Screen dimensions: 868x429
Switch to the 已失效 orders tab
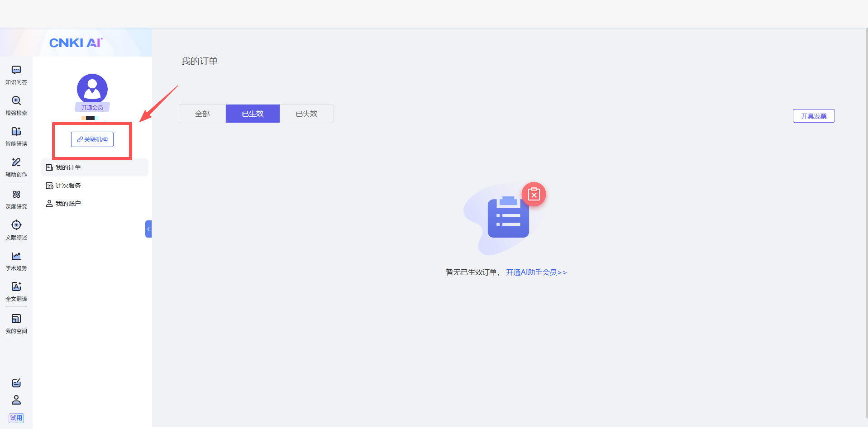point(306,114)
